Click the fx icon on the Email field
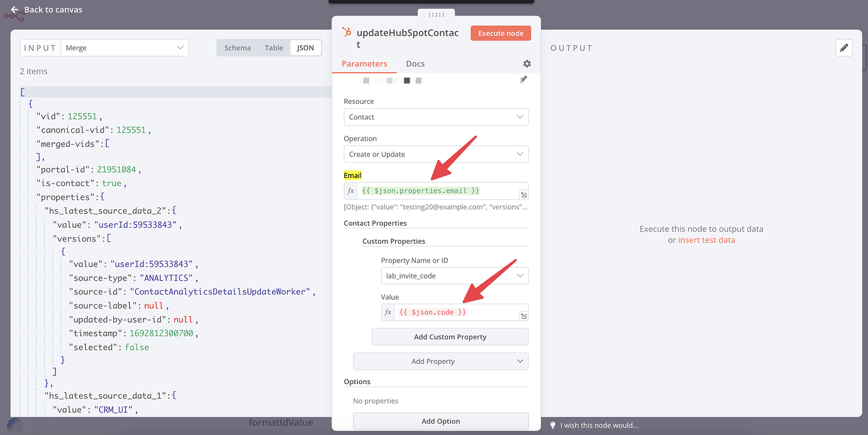This screenshot has height=435, width=868. pyautogui.click(x=351, y=190)
